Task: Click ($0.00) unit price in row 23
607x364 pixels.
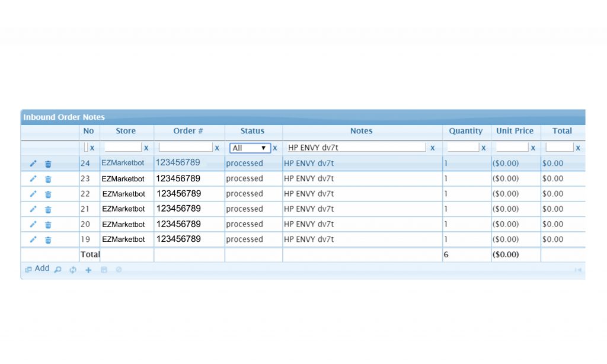Action: [x=516, y=178]
